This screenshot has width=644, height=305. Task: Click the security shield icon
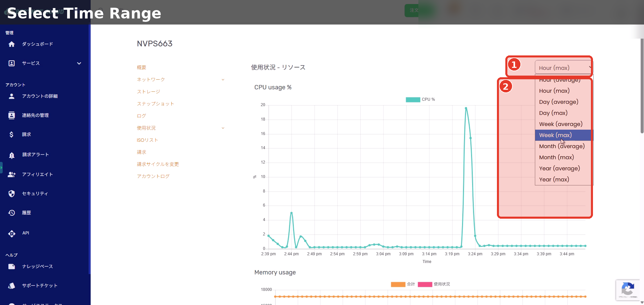tap(12, 193)
